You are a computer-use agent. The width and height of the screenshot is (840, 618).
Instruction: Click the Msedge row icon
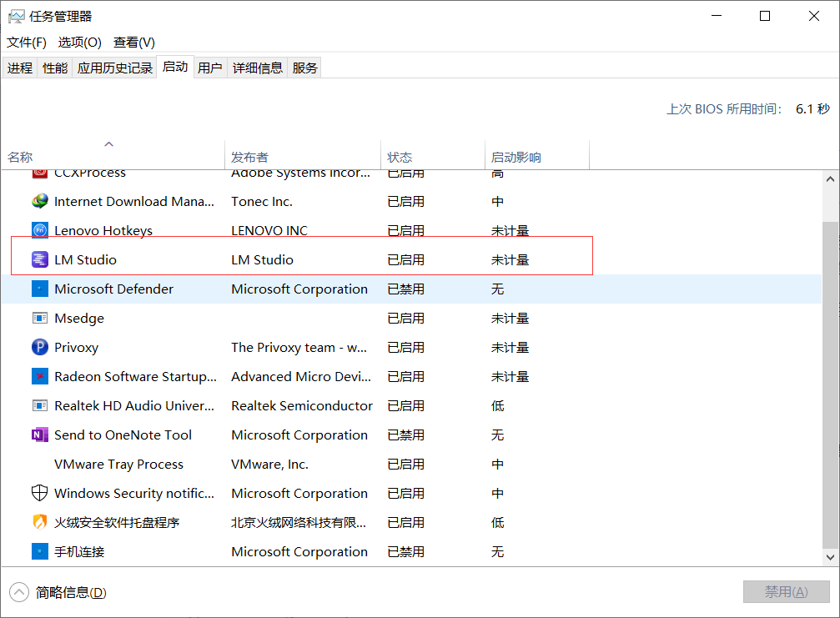pos(40,318)
